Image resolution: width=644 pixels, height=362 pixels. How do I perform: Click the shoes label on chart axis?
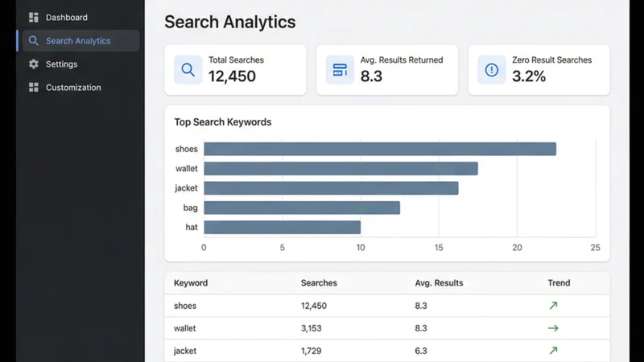187,149
